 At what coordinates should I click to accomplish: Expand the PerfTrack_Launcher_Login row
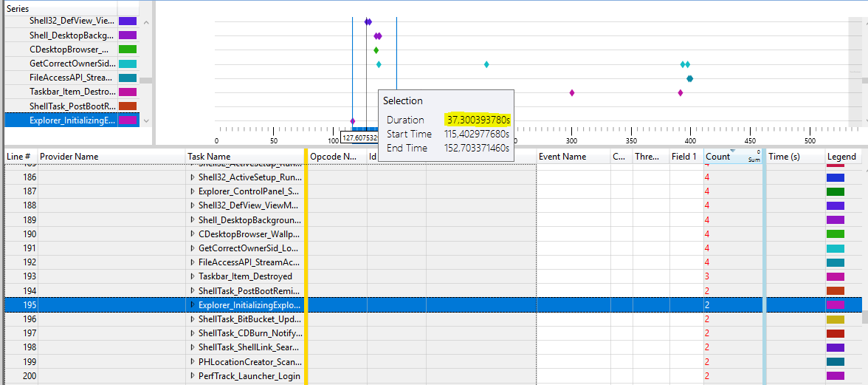[x=193, y=376]
